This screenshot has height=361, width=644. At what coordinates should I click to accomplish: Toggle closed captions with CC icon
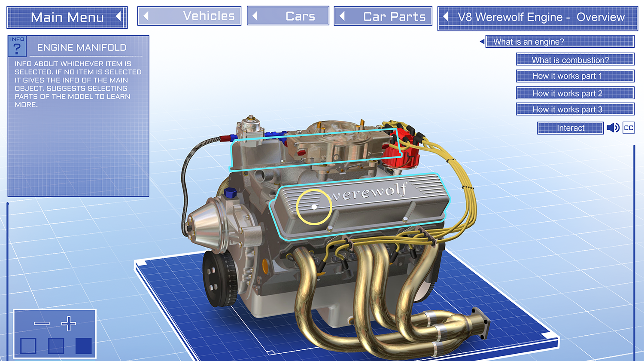pyautogui.click(x=629, y=128)
